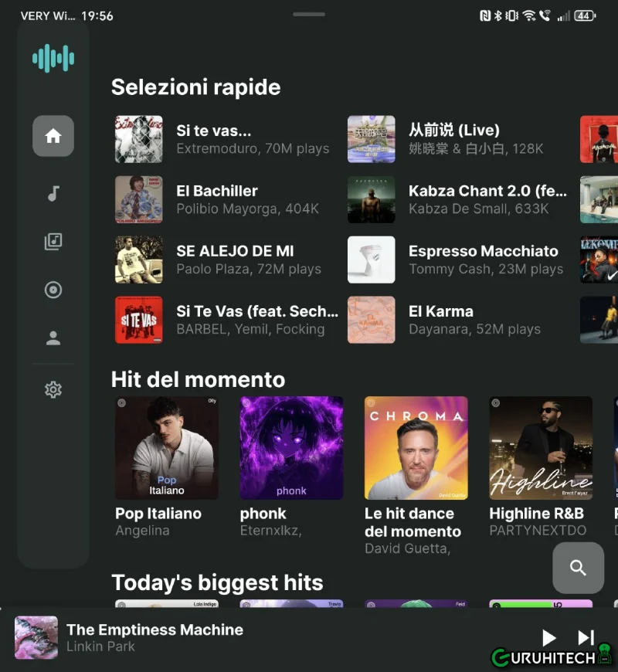This screenshot has height=672, width=618.
Task: Open the Home tab in sidebar
Action: coord(53,137)
